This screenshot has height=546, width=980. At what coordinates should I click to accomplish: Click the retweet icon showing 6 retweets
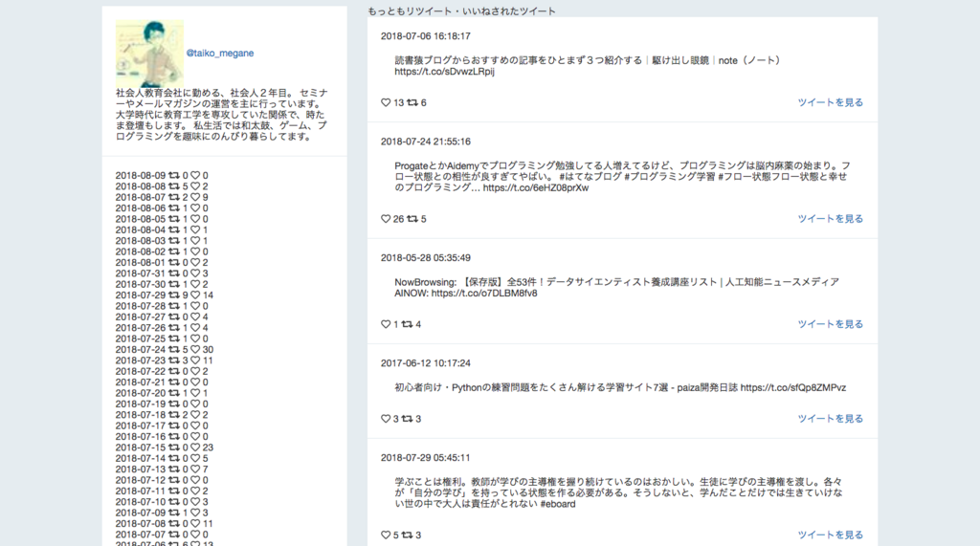[412, 102]
